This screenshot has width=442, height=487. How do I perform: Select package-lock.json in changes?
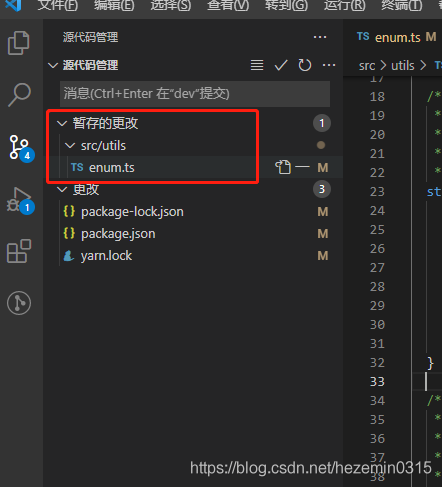point(132,211)
